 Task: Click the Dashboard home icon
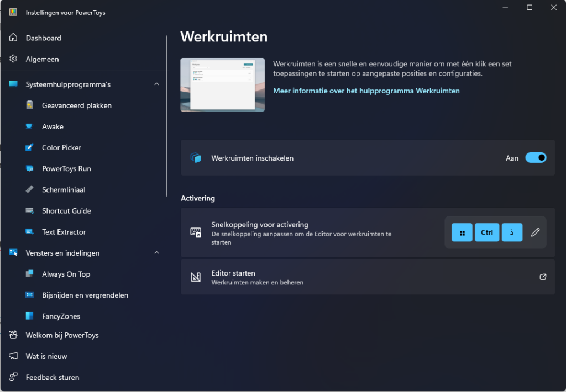13,38
